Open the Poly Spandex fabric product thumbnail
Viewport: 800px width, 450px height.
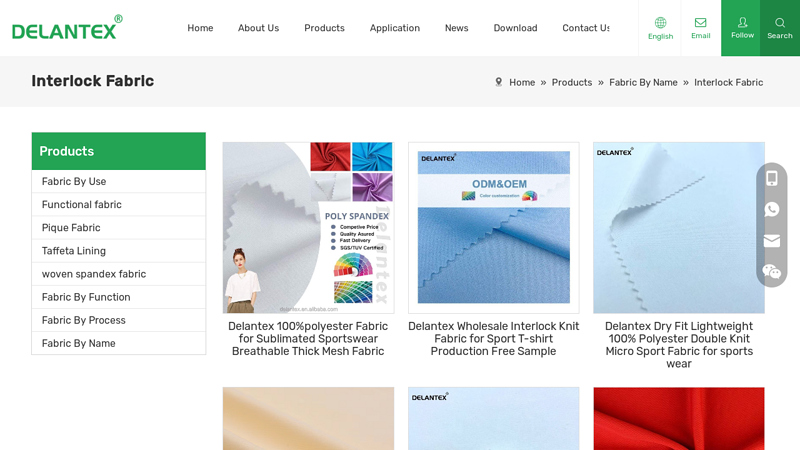click(x=308, y=227)
